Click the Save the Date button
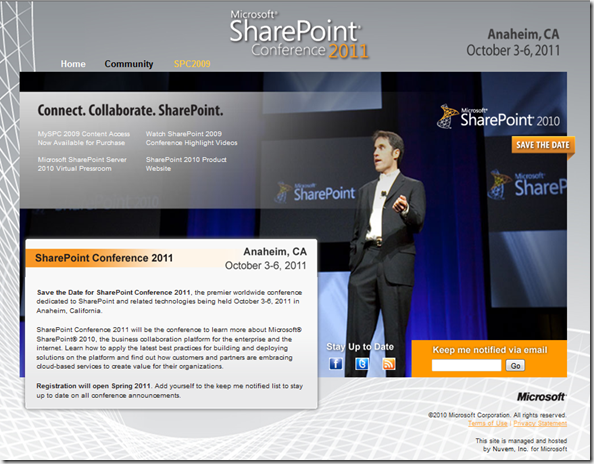Image resolution: width=594 pixels, height=464 pixels. [543, 145]
